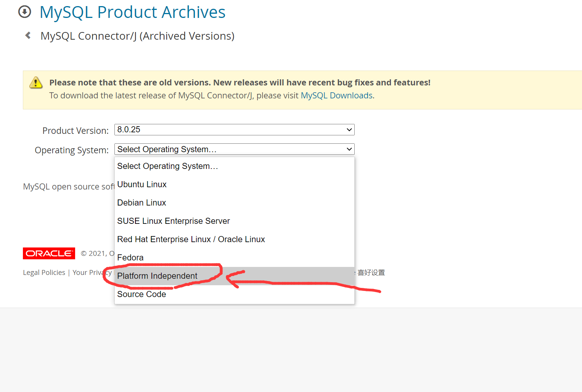Click the download circle icon beside the title
The height and width of the screenshot is (392, 582).
[25, 12]
